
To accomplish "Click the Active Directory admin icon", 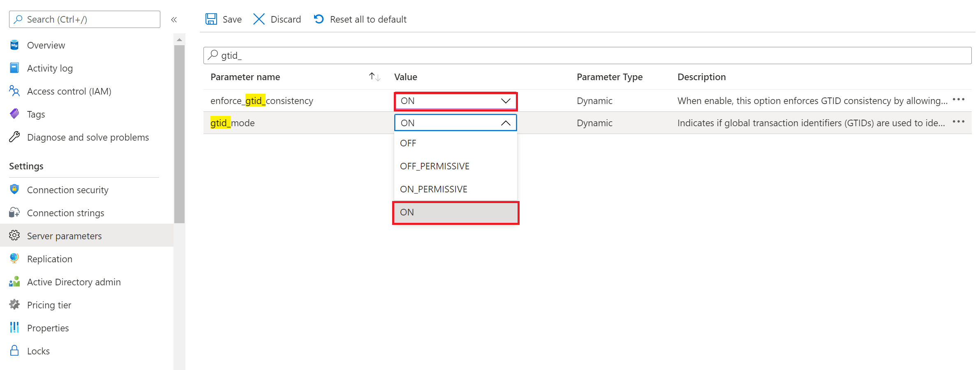I will [14, 282].
